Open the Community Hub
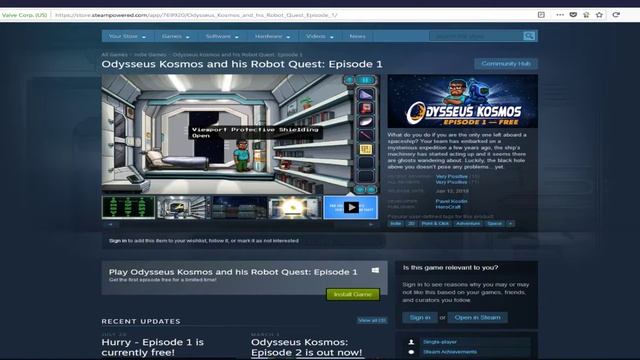Screen dimensions: 640x360 pos(506,64)
